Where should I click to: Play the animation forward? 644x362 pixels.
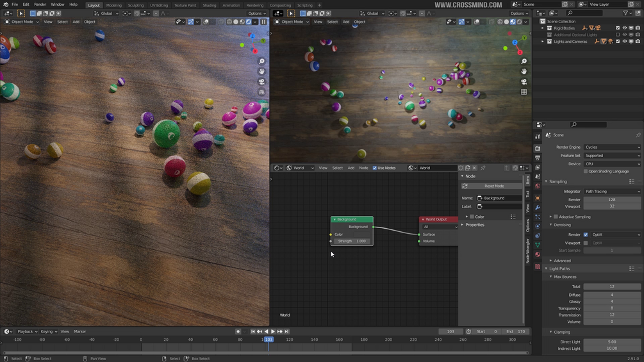pos(273,332)
